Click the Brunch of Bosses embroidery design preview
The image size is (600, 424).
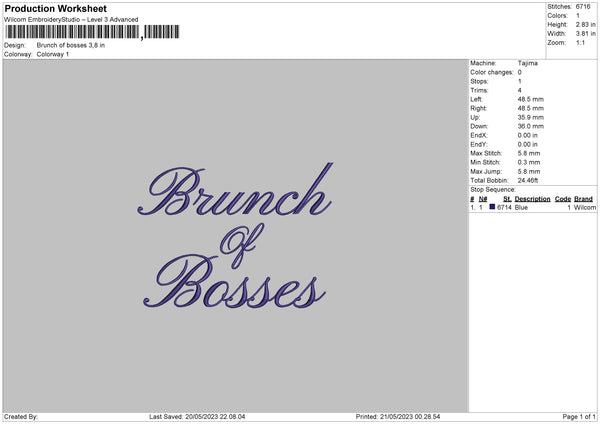pyautogui.click(x=235, y=236)
